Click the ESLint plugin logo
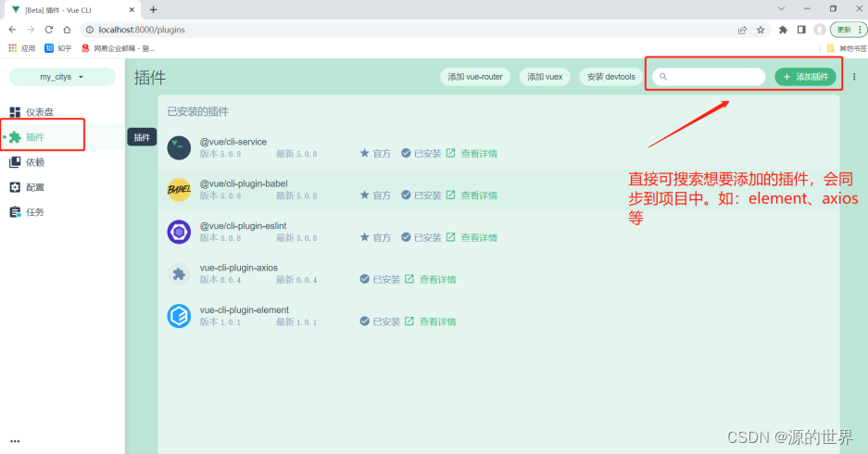 179,232
